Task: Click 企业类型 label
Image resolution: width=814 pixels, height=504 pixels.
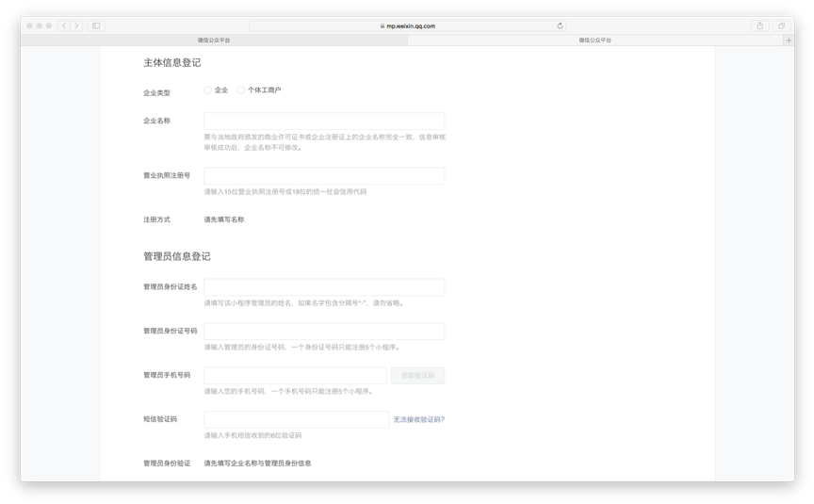Action: click(x=156, y=93)
